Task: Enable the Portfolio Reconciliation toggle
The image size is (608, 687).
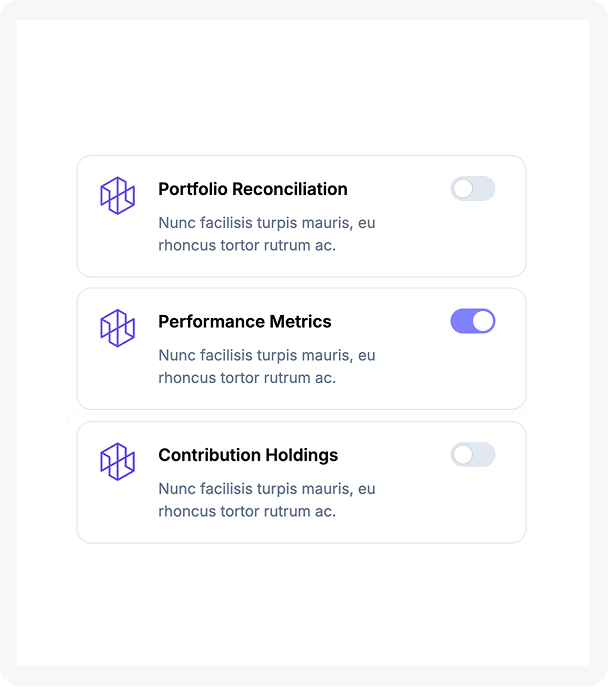Action: tap(473, 189)
